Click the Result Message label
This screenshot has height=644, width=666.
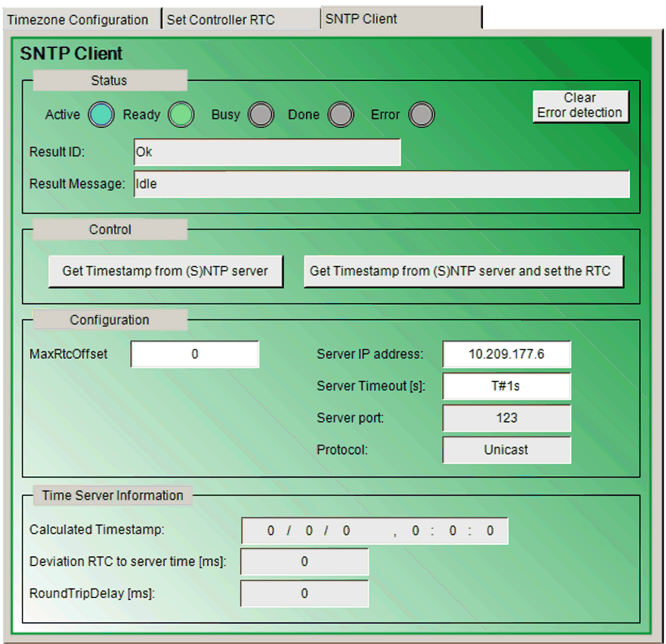pos(77,184)
